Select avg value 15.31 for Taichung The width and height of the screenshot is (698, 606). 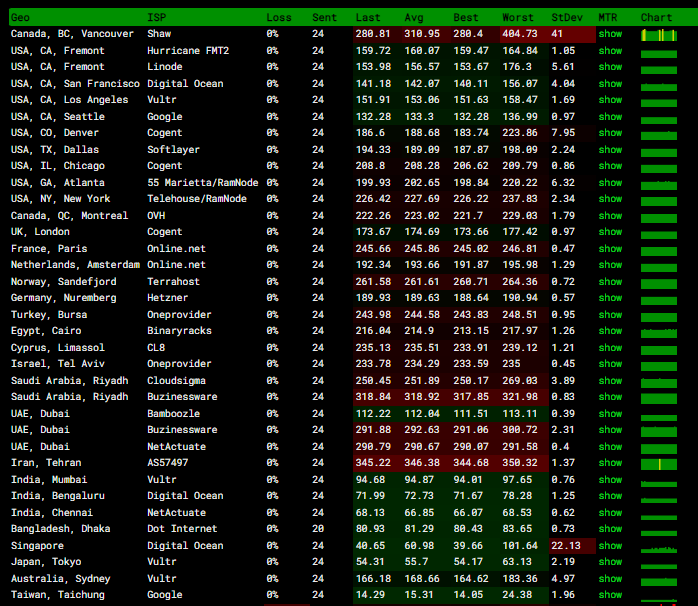pyautogui.click(x=419, y=594)
